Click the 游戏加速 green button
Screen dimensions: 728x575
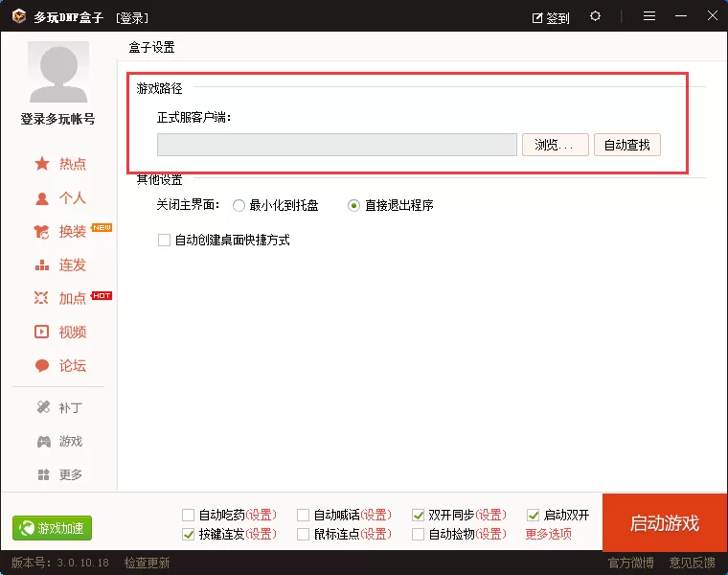tap(52, 528)
